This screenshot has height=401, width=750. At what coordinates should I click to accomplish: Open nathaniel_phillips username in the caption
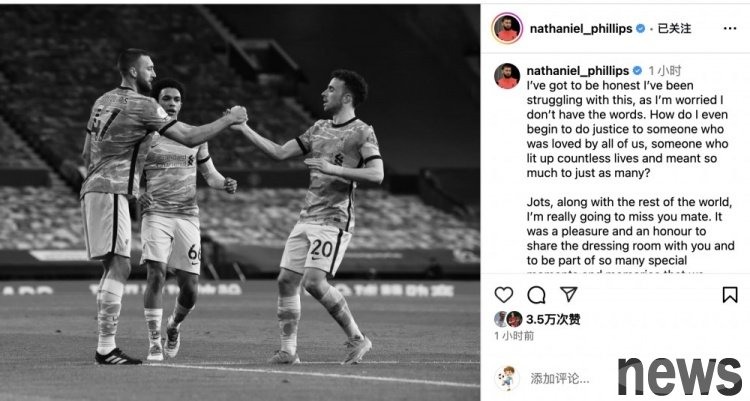point(577,71)
